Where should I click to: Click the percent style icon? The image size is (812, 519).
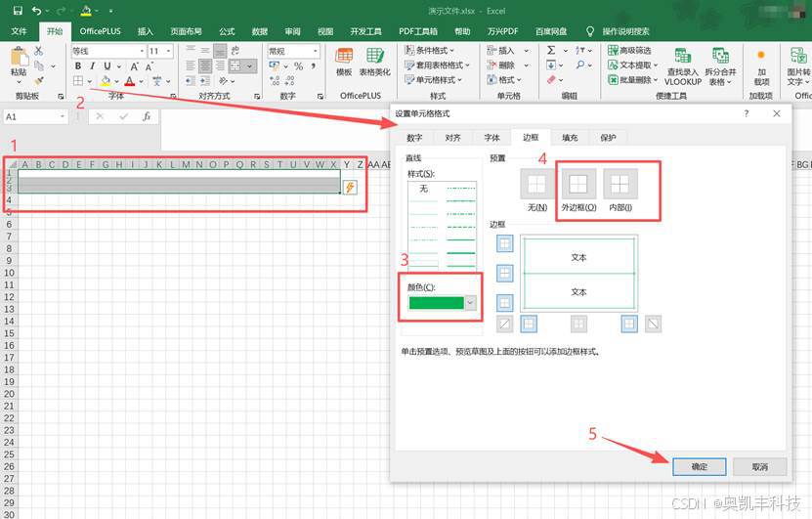(299, 66)
